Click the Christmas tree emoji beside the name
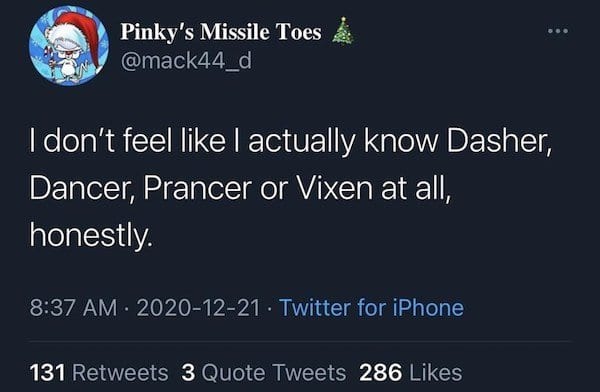The width and height of the screenshot is (600, 392). pos(342,31)
